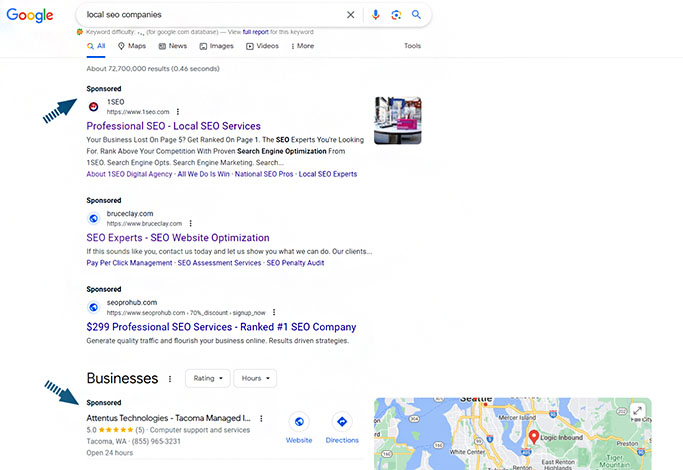Click the Directions icon for Attentus
Viewport: 683px width, 470px height.
(x=342, y=422)
